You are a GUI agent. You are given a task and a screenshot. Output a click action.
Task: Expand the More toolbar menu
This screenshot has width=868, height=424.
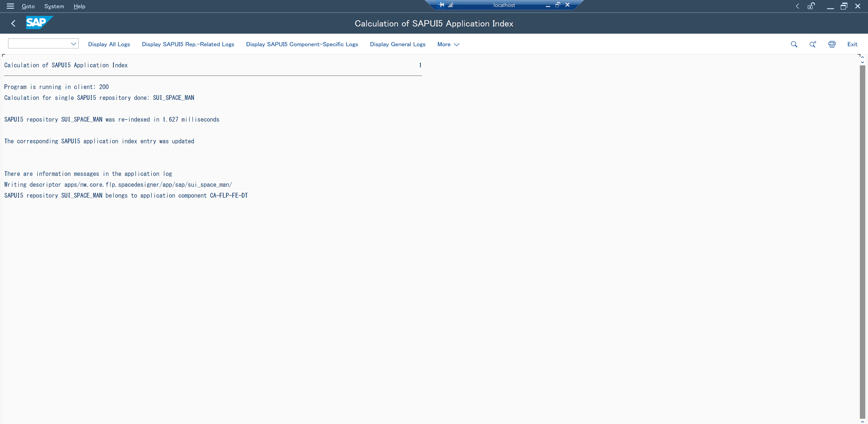pyautogui.click(x=448, y=44)
